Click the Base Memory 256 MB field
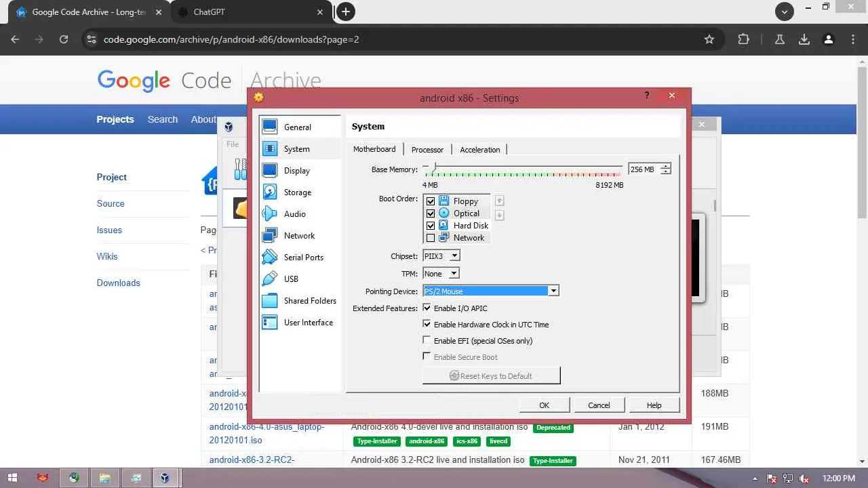Viewport: 868px width, 488px height. (644, 169)
